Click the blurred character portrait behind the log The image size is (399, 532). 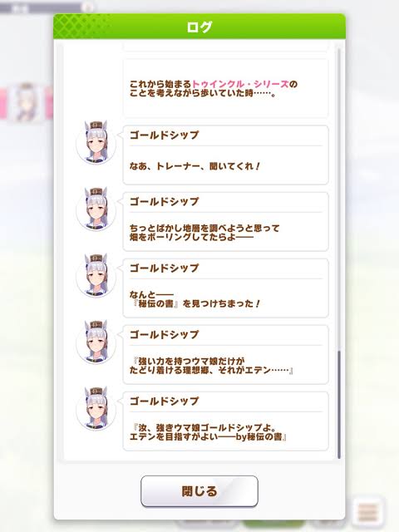click(x=27, y=102)
